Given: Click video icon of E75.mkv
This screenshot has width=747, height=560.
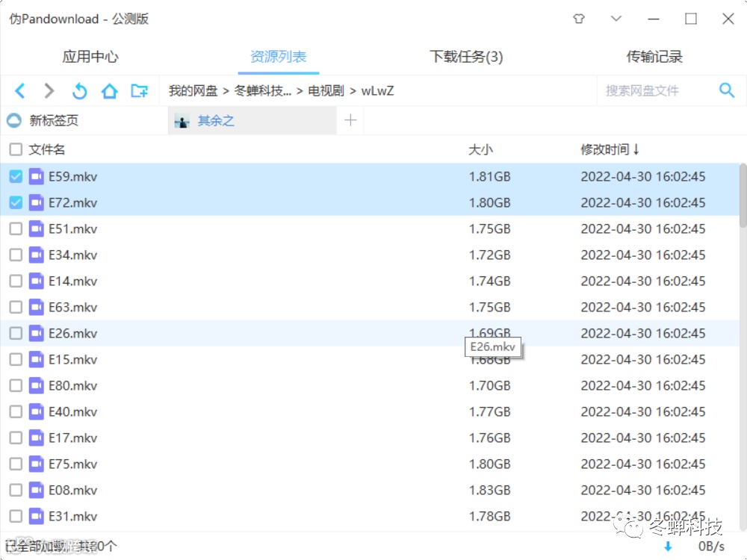Looking at the screenshot, I should coord(36,464).
